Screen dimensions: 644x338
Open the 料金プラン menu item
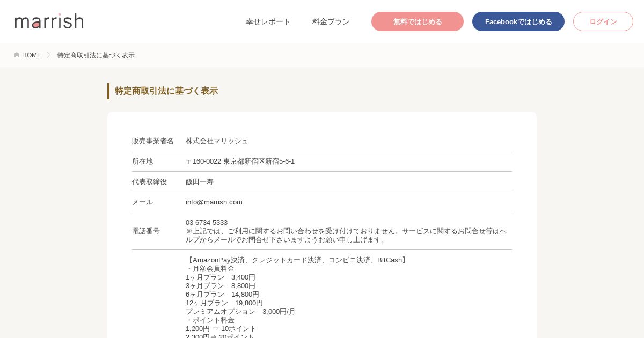tap(331, 21)
